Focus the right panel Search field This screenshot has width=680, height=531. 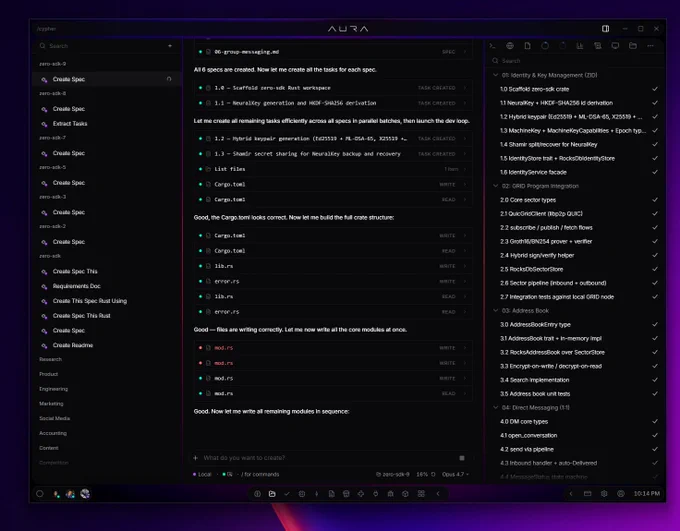click(x=577, y=61)
